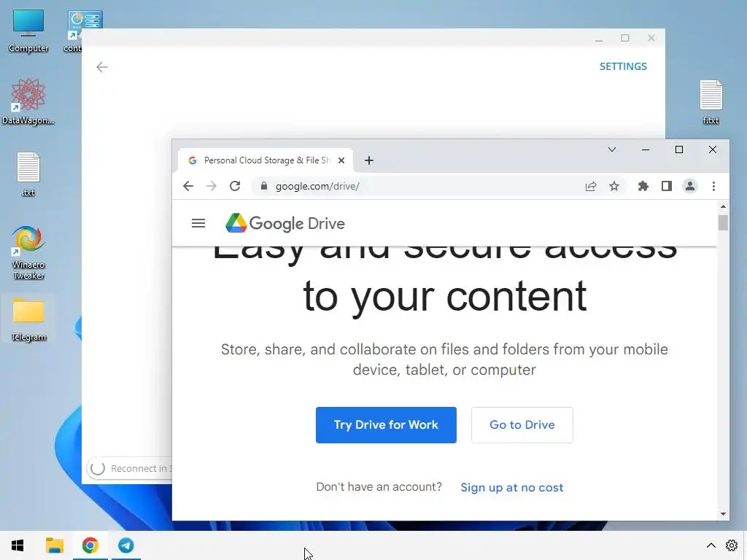Open settings gear in system tray

coord(732,545)
